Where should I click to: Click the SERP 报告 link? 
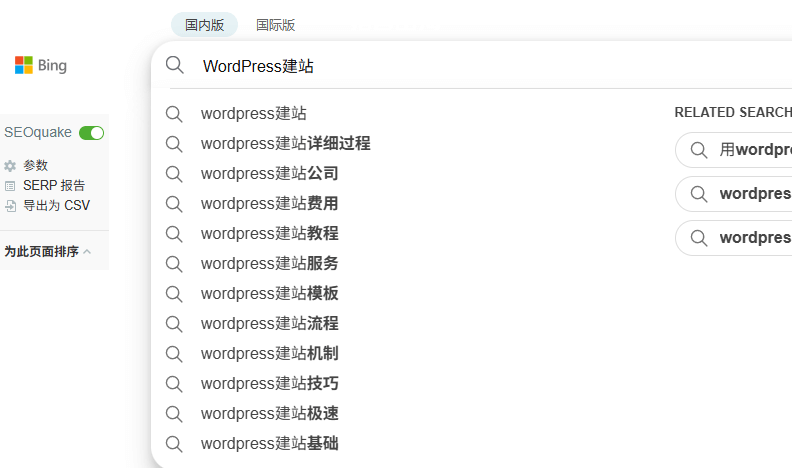pos(54,186)
